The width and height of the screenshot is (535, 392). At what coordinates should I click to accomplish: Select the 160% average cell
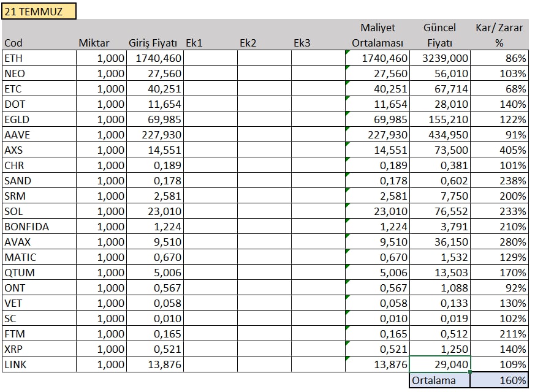click(499, 380)
